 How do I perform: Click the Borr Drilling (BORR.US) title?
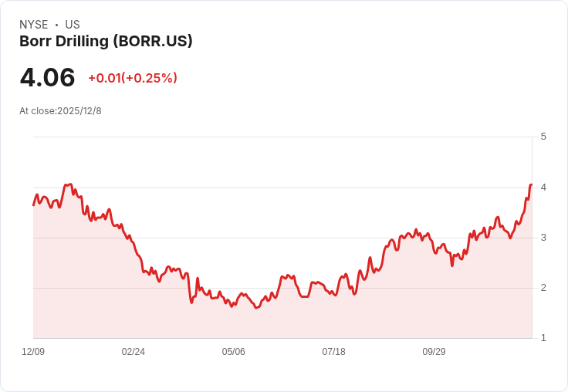pos(106,42)
